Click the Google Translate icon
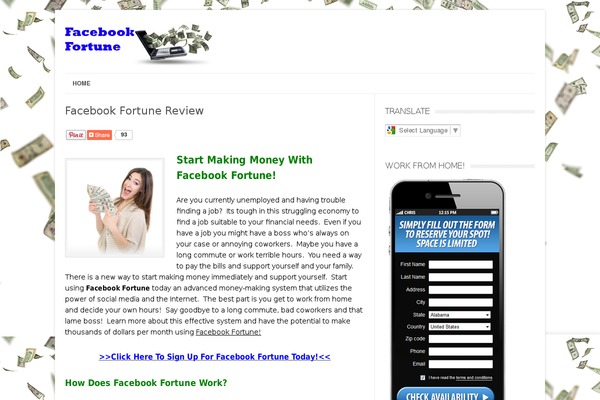This screenshot has width=600, height=400. pyautogui.click(x=391, y=130)
